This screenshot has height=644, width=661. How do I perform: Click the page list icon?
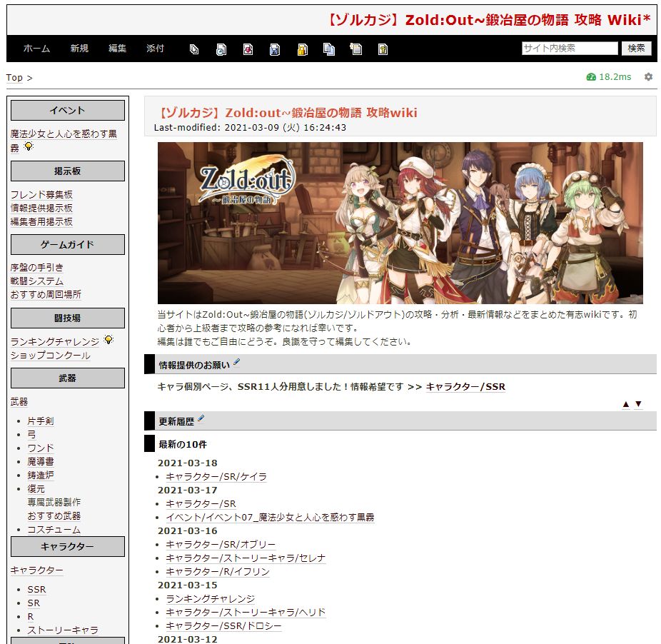[x=355, y=49]
